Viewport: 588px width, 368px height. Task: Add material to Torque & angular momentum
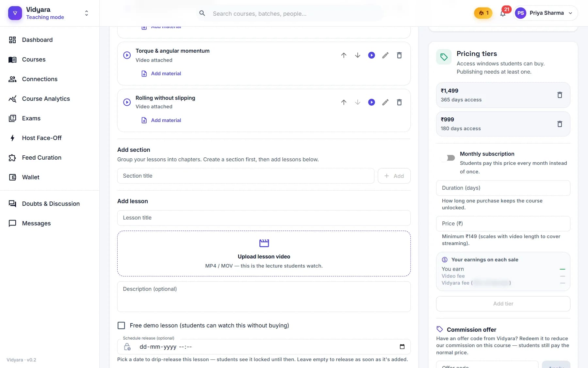(161, 74)
